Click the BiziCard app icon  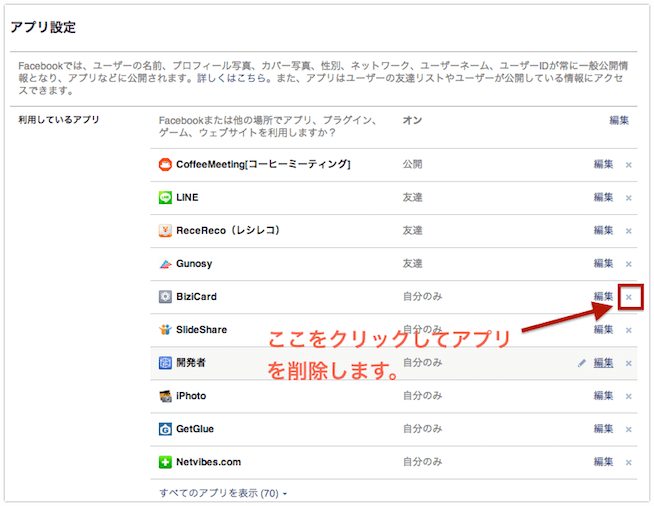tap(165, 297)
